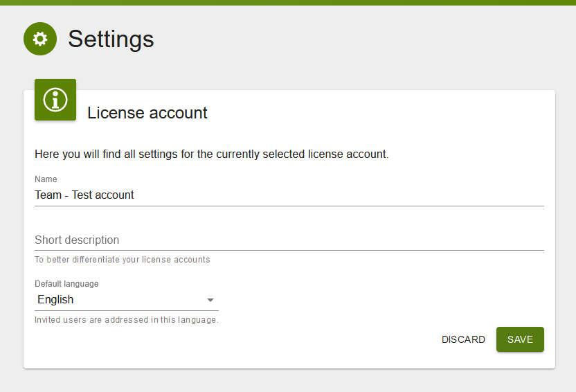Click the Settings page heading
The width and height of the screenshot is (576, 392).
point(111,39)
